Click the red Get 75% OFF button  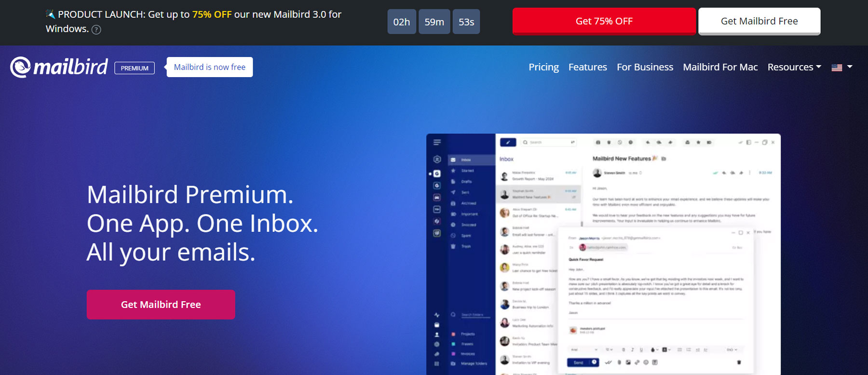604,21
